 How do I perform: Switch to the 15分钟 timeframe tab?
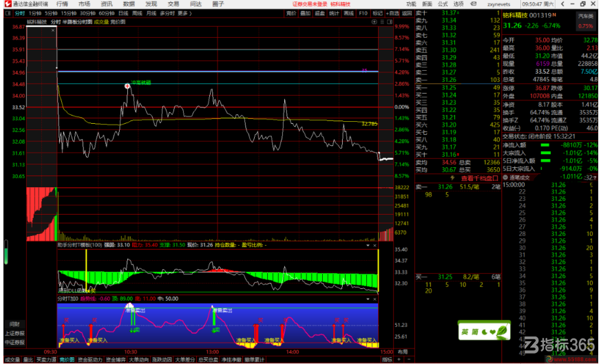point(69,13)
